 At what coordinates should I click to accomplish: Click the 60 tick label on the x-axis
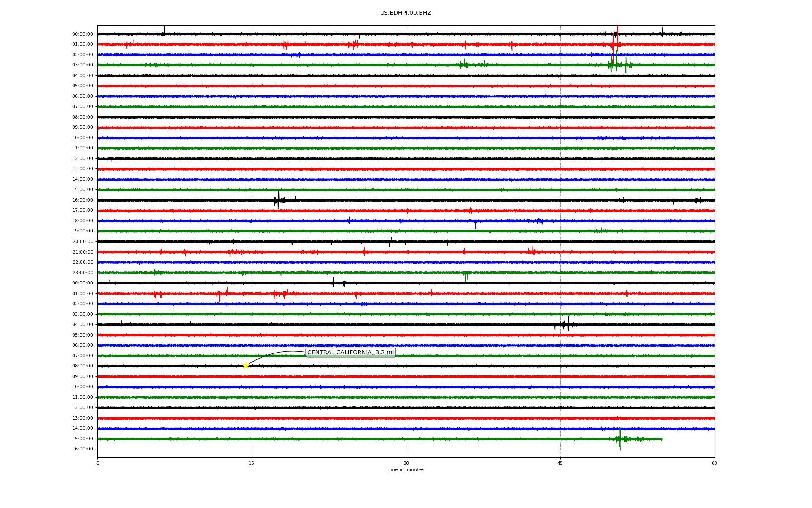(x=714, y=463)
